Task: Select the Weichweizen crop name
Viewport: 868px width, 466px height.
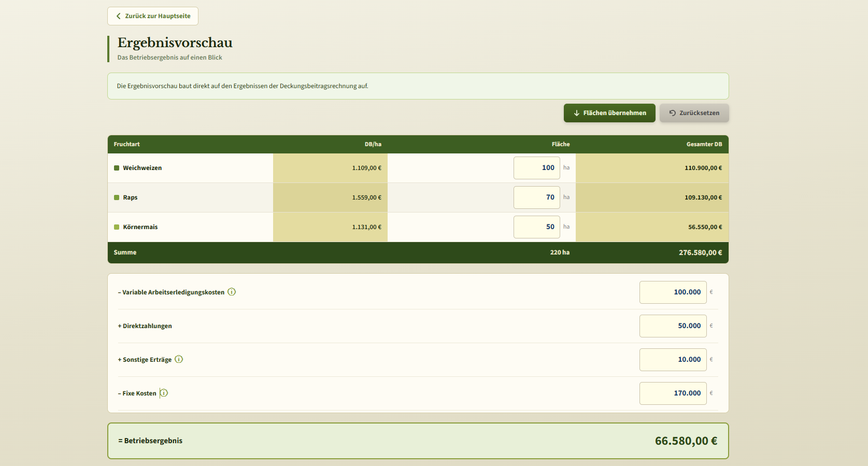Action: pos(143,168)
